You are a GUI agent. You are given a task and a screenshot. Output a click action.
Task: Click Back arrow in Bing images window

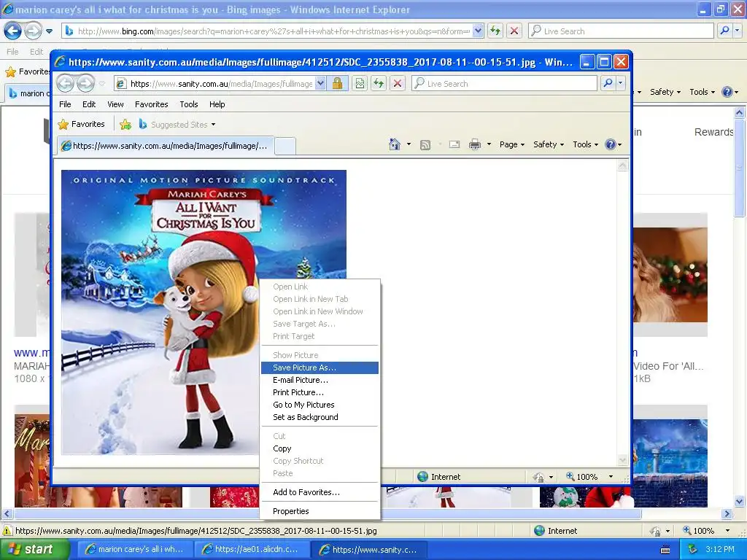coord(13,31)
